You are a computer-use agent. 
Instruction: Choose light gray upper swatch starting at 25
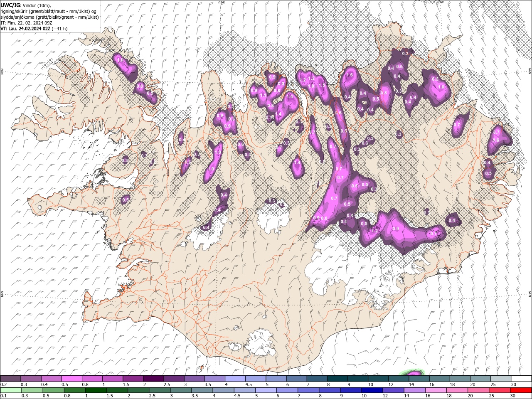500,379
